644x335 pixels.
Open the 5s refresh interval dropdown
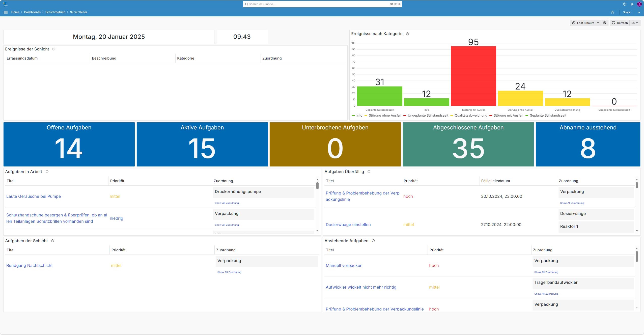click(635, 23)
